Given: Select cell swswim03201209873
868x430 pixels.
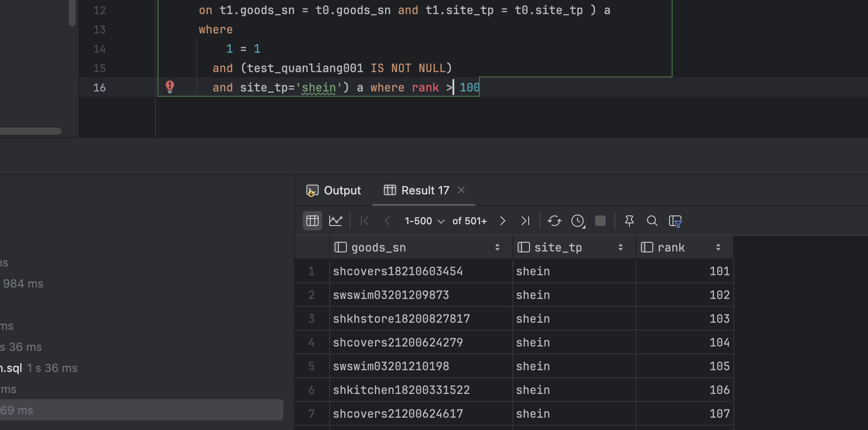Looking at the screenshot, I should (421, 295).
